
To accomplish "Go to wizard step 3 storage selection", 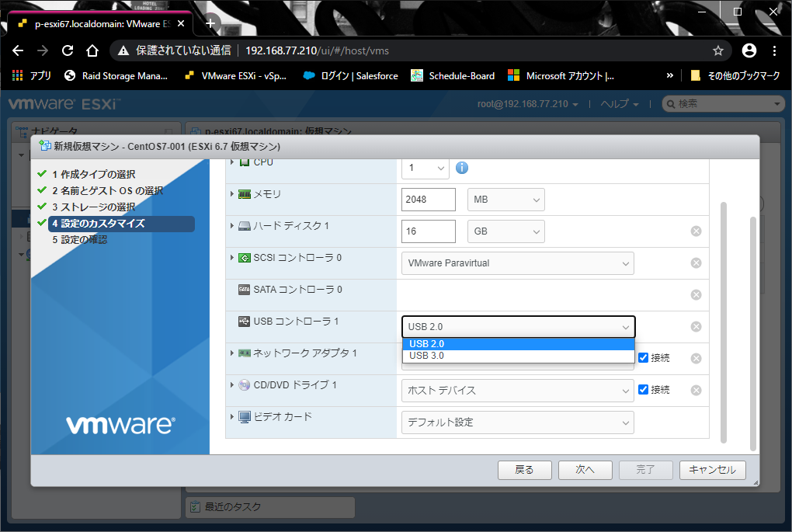I will coord(93,207).
